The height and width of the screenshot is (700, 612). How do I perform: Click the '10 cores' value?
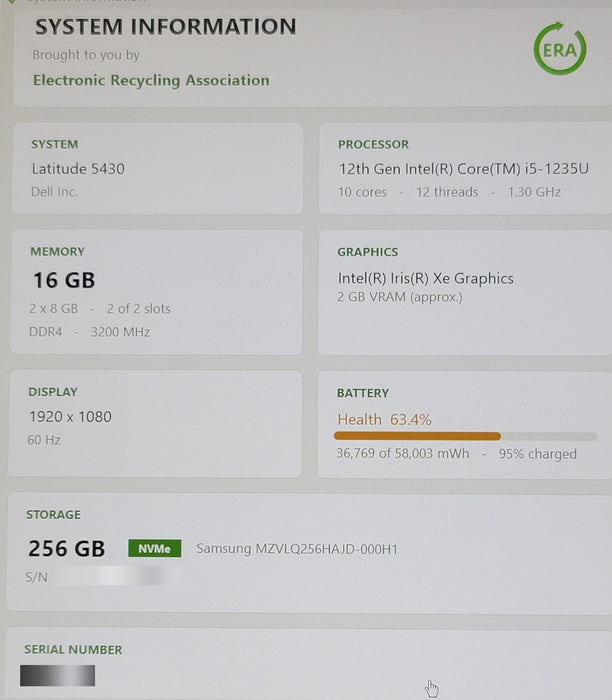pyautogui.click(x=362, y=192)
